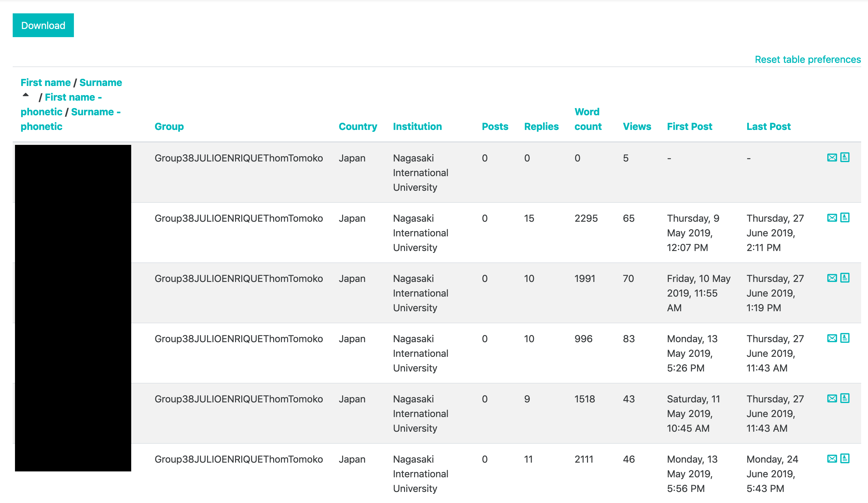This screenshot has height=503, width=868.
Task: Select word count value 996
Action: point(583,339)
